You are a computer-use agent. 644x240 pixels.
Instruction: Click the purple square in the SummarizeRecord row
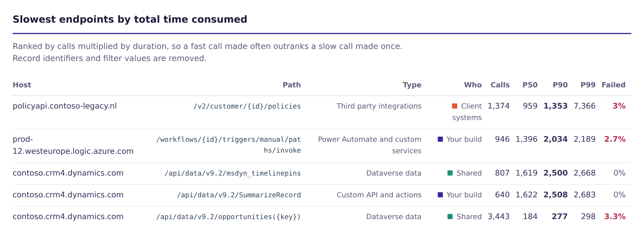pos(440,195)
